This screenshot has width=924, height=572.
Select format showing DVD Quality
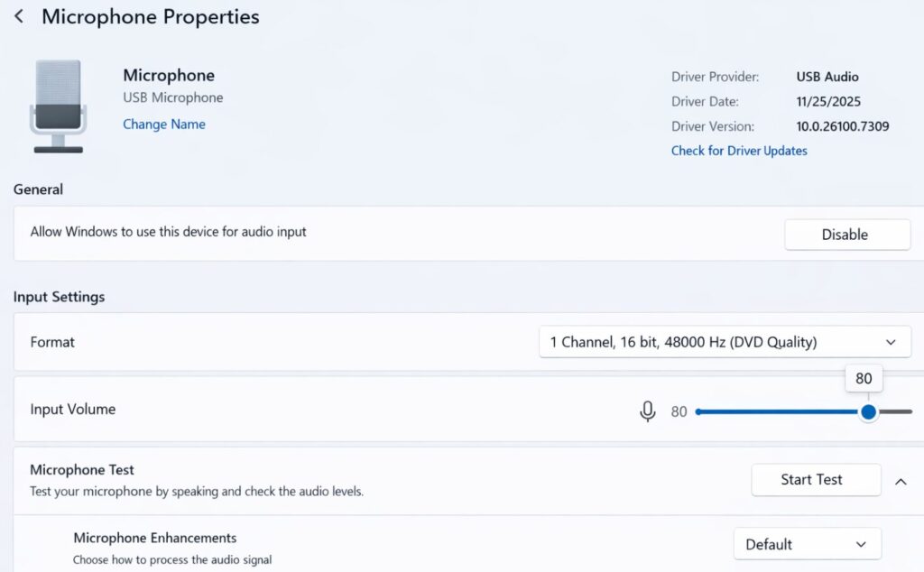coord(725,342)
